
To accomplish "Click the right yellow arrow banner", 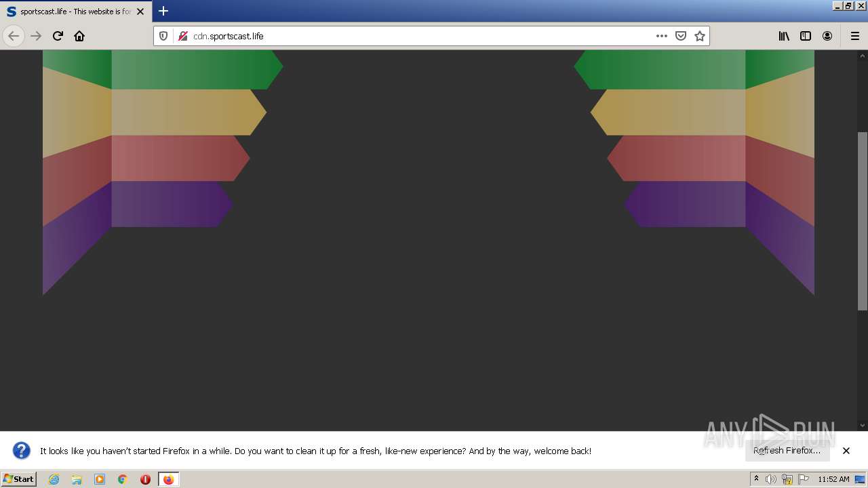I will (x=668, y=113).
